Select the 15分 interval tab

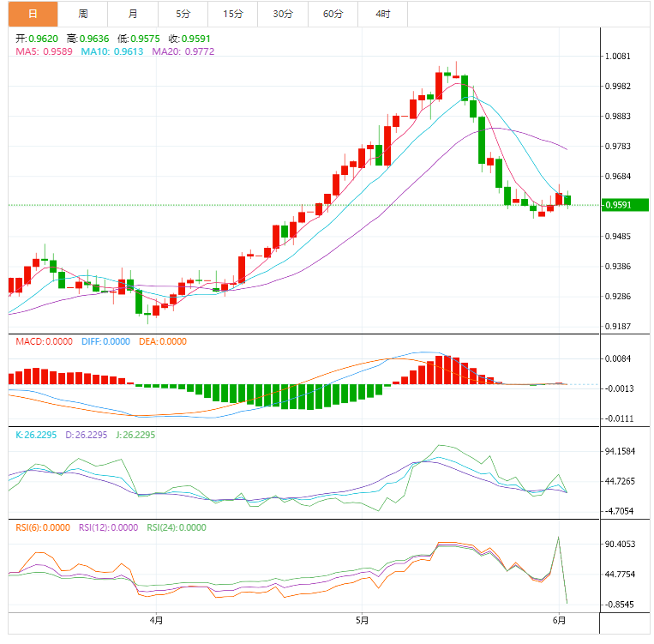(x=233, y=14)
